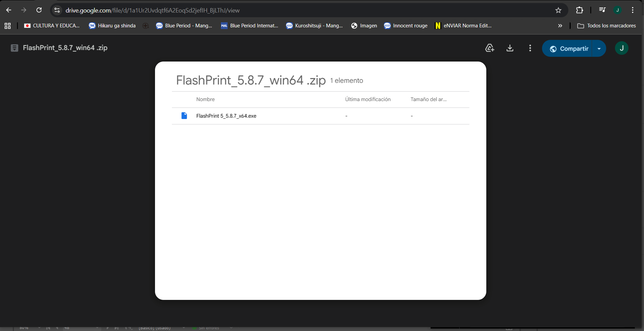The width and height of the screenshot is (644, 331).
Task: Open the Hikaru ga shinda bookmark
Action: click(112, 26)
